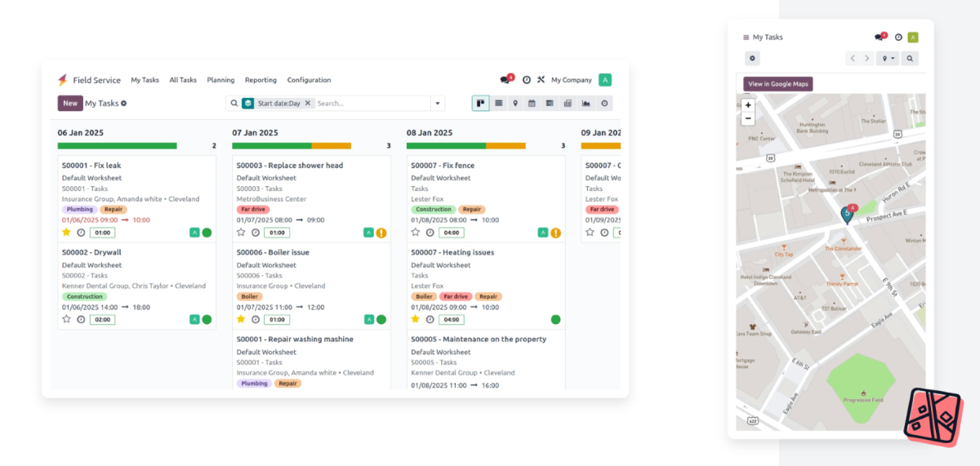This screenshot has height=466, width=980.
Task: Switch to the list view icon
Action: tap(498, 104)
